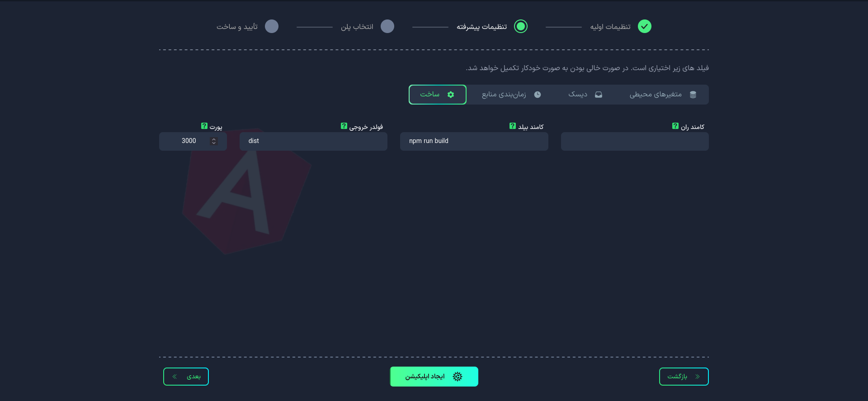The width and height of the screenshot is (868, 401).
Task: Click the port number spinner arrows
Action: pos(214,141)
